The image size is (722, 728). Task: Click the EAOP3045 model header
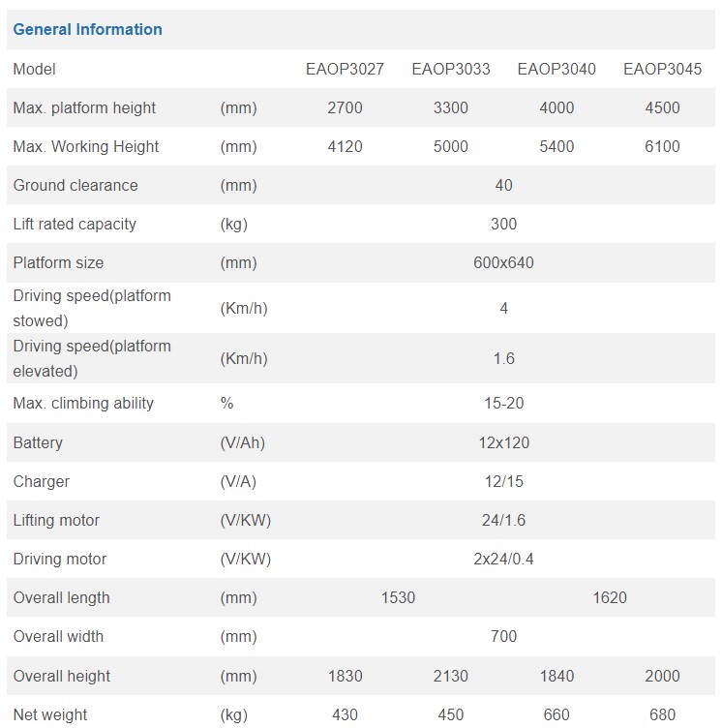tap(662, 69)
